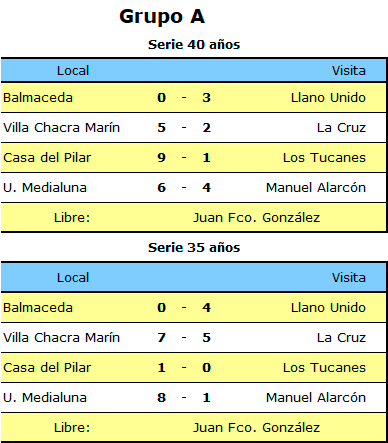
Task: Select the Serie 35 años title
Action: coord(194,248)
